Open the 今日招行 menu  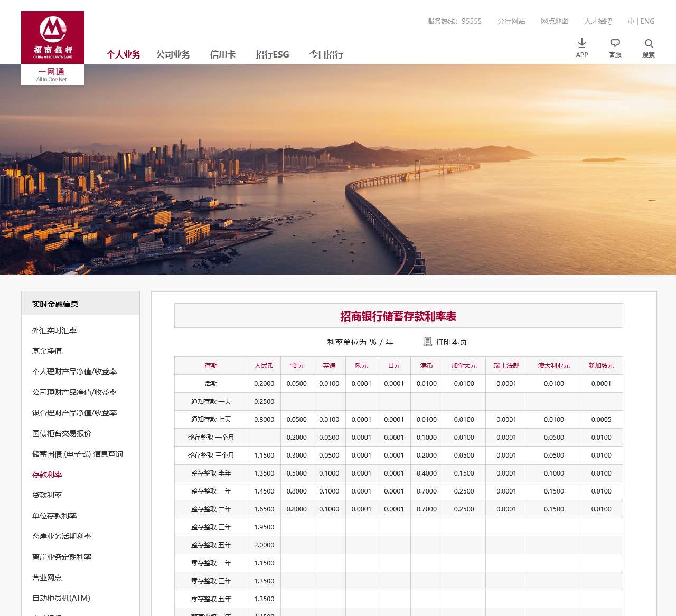click(326, 54)
